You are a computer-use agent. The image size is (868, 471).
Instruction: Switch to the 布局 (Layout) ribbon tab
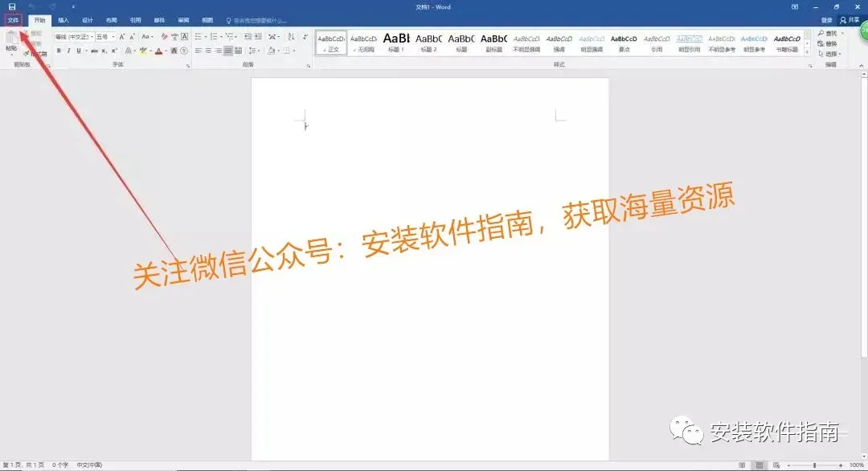click(x=111, y=20)
